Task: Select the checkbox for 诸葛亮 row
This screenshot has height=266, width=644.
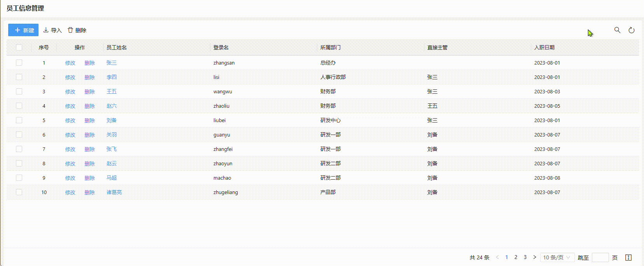Action: pos(19,192)
